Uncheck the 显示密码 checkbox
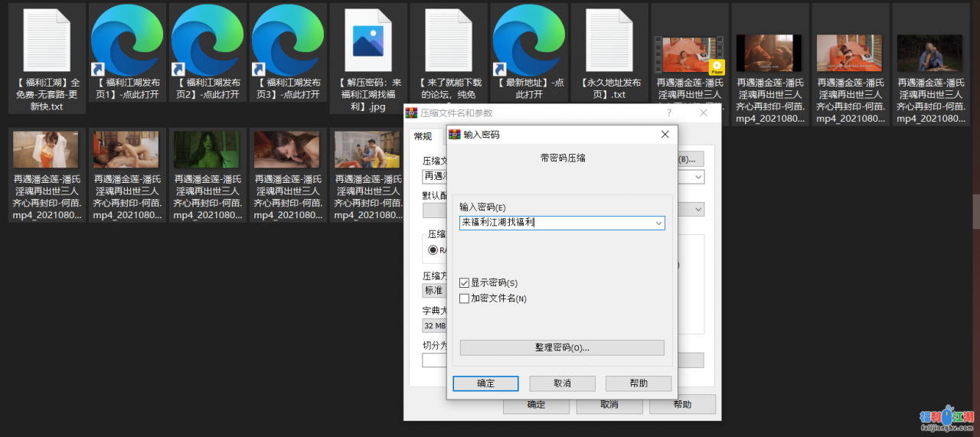 464,283
